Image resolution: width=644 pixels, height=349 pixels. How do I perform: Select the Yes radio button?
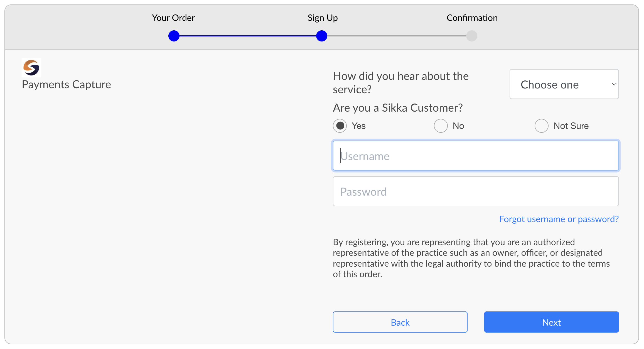point(340,126)
